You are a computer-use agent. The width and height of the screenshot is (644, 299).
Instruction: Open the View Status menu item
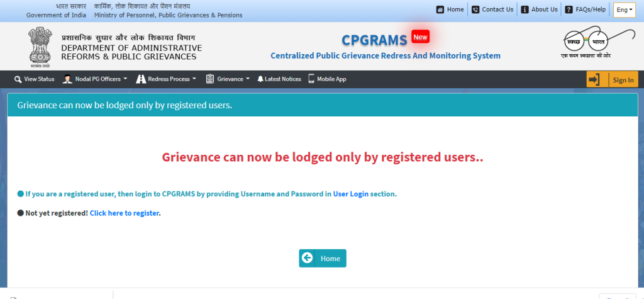click(34, 79)
